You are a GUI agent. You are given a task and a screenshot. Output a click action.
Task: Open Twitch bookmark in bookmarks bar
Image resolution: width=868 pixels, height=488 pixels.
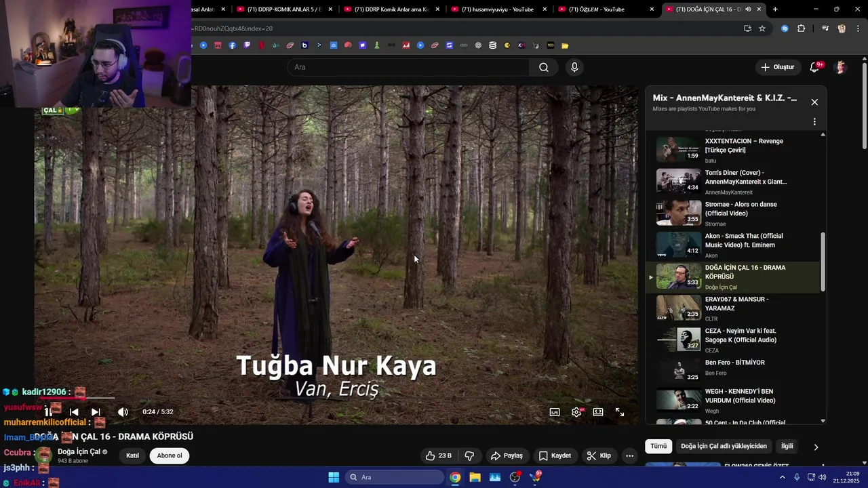pyautogui.click(x=247, y=45)
